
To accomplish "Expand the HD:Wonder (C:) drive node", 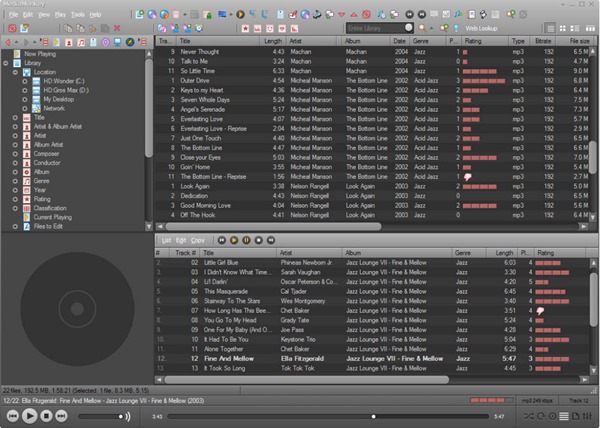I will [25, 81].
